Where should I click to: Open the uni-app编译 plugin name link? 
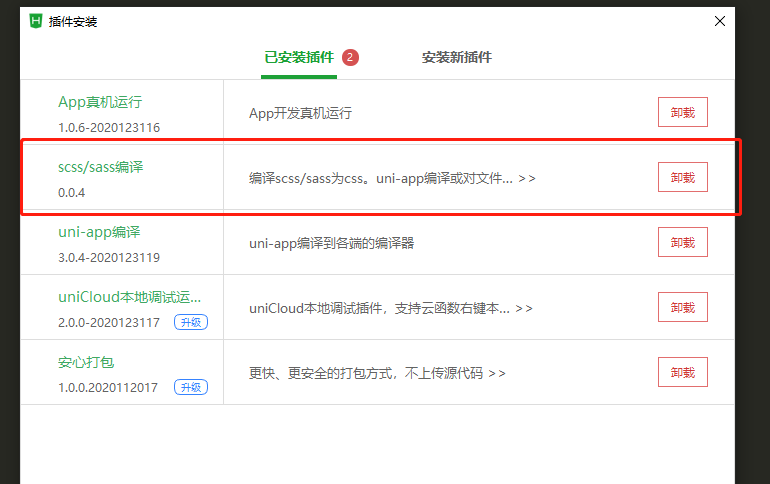tap(99, 232)
